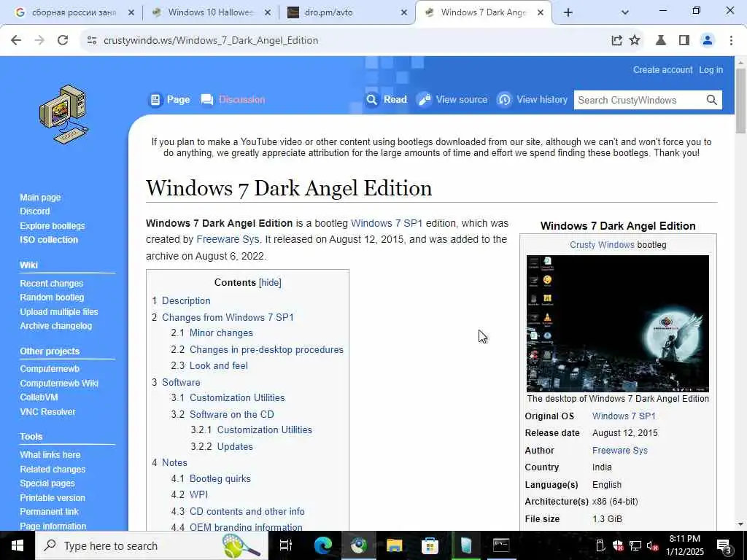Click Create account link
747x560 pixels.
pyautogui.click(x=662, y=69)
